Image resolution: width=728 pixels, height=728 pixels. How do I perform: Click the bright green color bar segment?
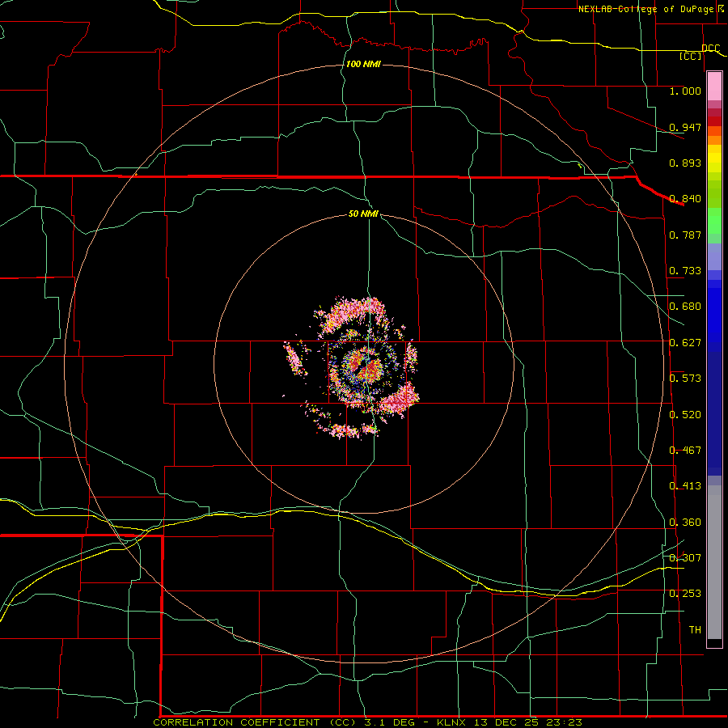714,221
